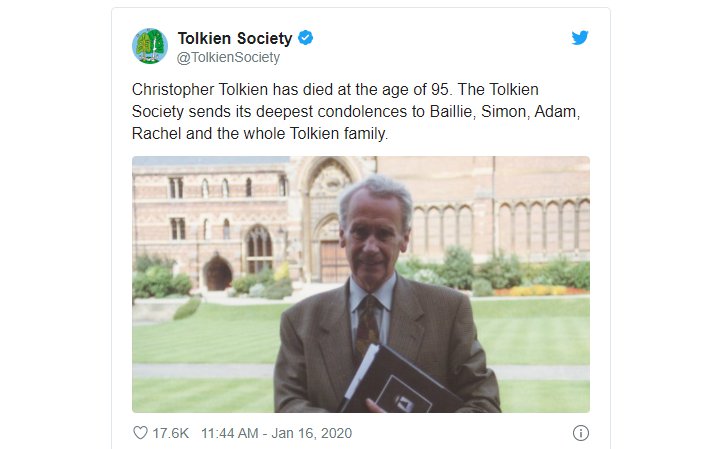This screenshot has width=720, height=449.
Task: Click the Jan 16, 2020 date
Action: pyautogui.click(x=312, y=433)
